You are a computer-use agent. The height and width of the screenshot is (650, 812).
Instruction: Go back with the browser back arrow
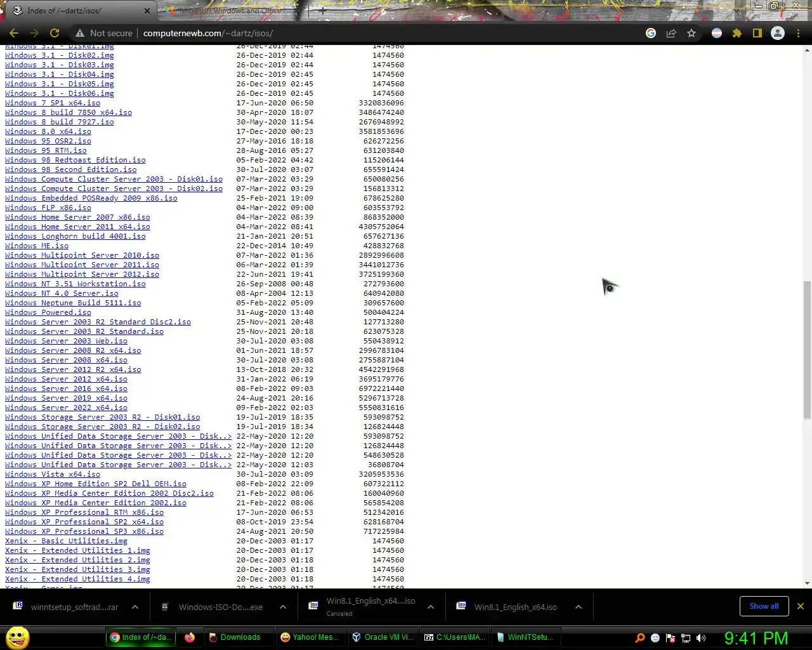pyautogui.click(x=14, y=33)
